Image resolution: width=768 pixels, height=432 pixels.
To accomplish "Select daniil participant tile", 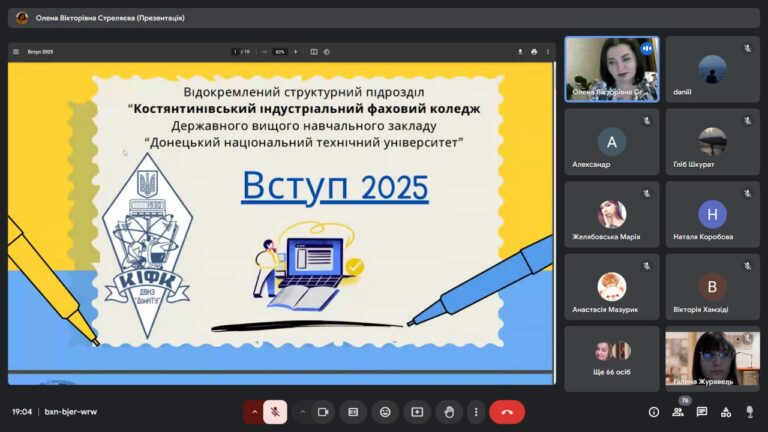I will 713,69.
